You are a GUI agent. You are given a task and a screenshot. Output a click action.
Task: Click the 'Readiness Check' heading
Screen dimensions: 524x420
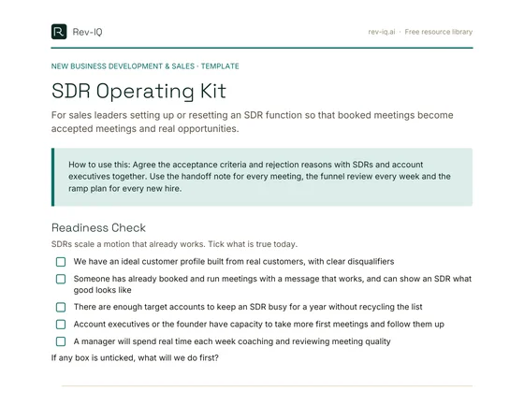[98, 228]
